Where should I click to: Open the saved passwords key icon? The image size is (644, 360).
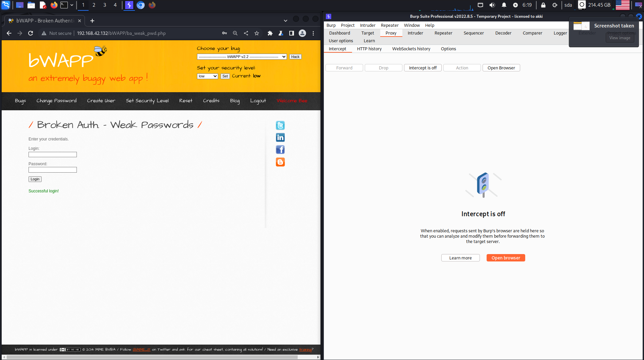(225, 33)
